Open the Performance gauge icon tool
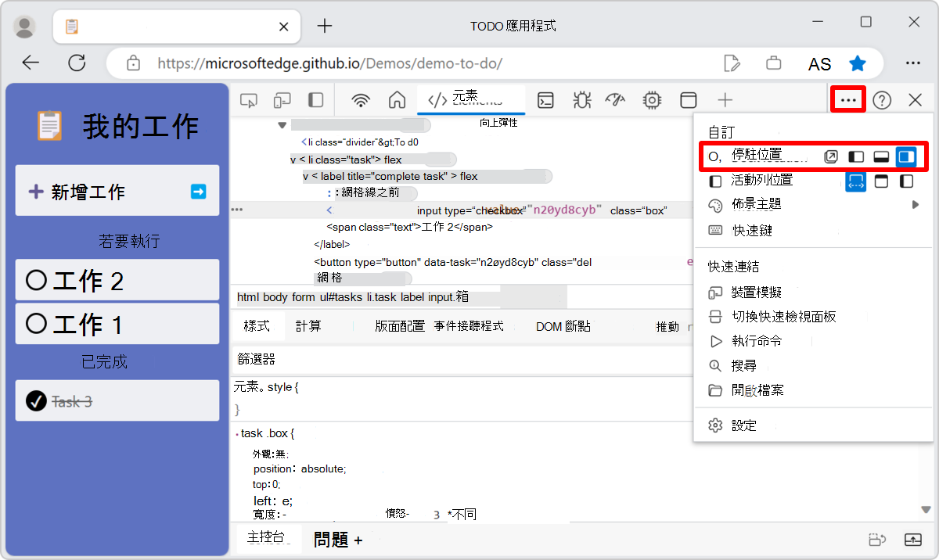The height and width of the screenshot is (560, 939). (x=617, y=100)
